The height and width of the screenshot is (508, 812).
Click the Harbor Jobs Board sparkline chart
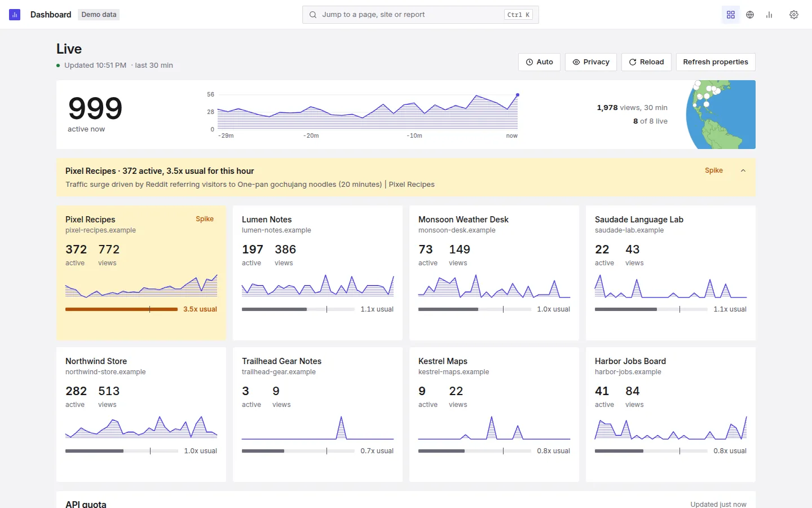[670, 427]
